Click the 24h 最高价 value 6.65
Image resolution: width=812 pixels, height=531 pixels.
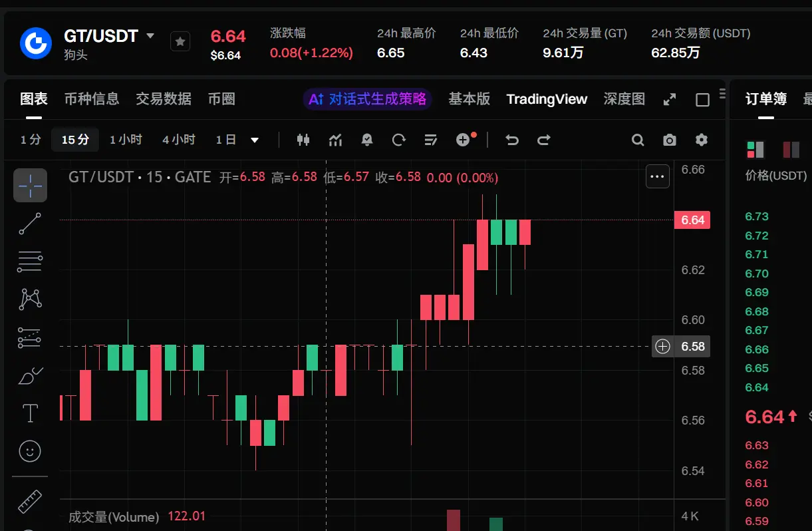(390, 53)
